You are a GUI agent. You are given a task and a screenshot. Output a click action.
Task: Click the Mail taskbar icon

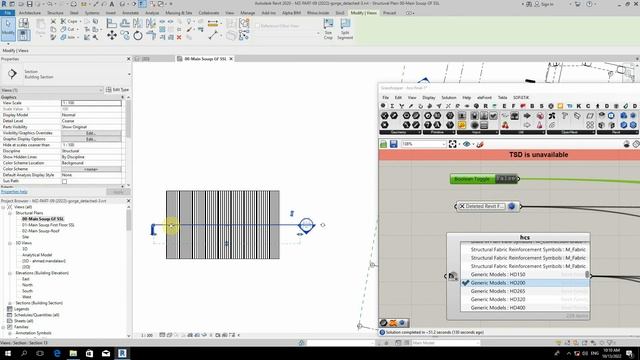tap(106, 353)
